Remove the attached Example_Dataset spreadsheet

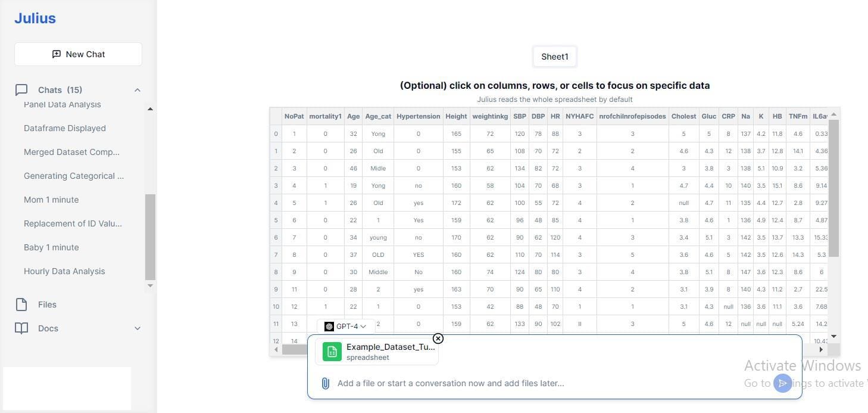click(438, 339)
